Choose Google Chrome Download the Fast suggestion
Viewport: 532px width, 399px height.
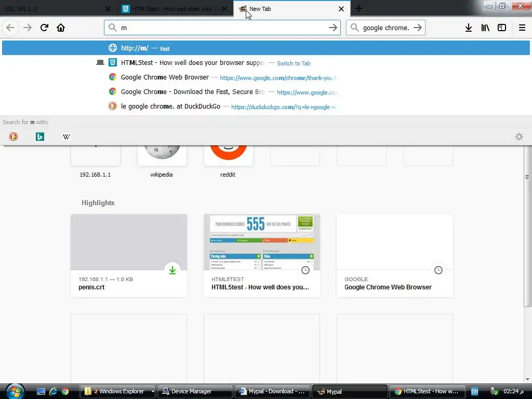click(266, 92)
